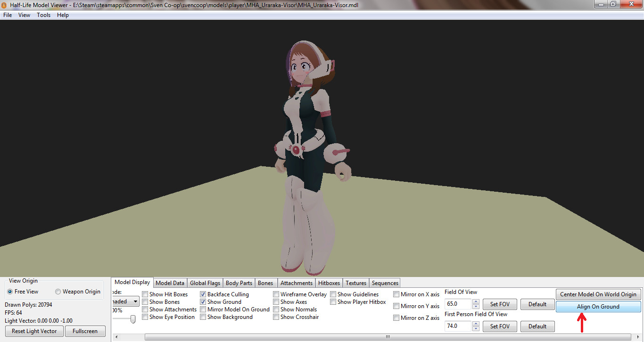Enable Show Eye Position checkbox
This screenshot has width=644, height=342.
pyautogui.click(x=145, y=317)
